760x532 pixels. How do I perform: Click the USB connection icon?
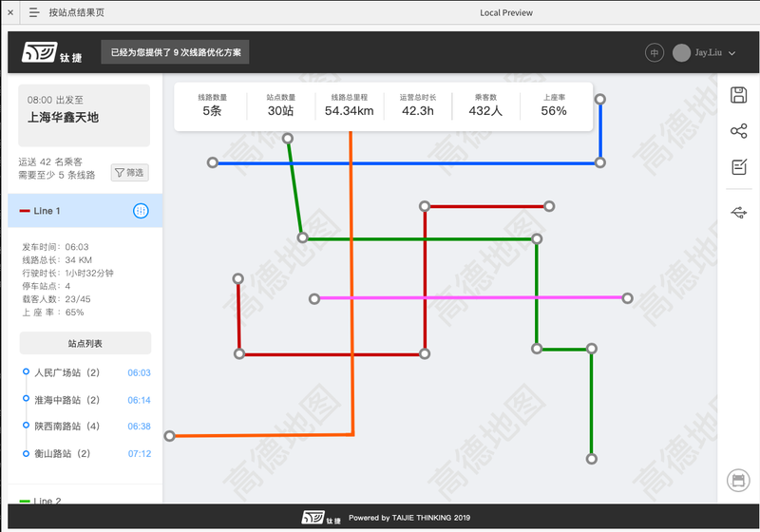point(739,212)
